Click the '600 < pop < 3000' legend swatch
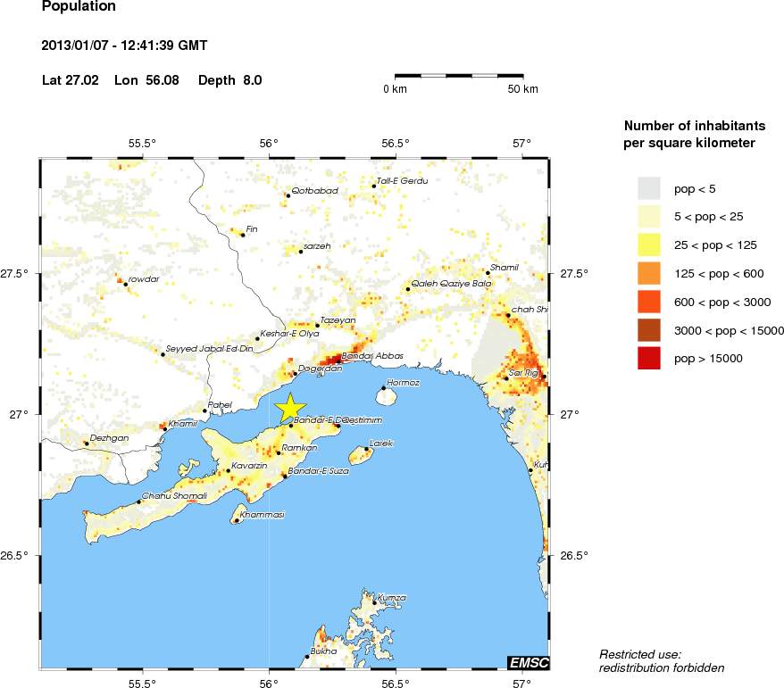This screenshot has height=688, width=784. [x=649, y=302]
